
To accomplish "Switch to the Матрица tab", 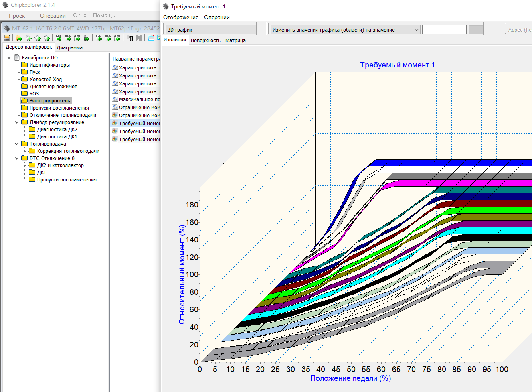I will (x=235, y=41).
